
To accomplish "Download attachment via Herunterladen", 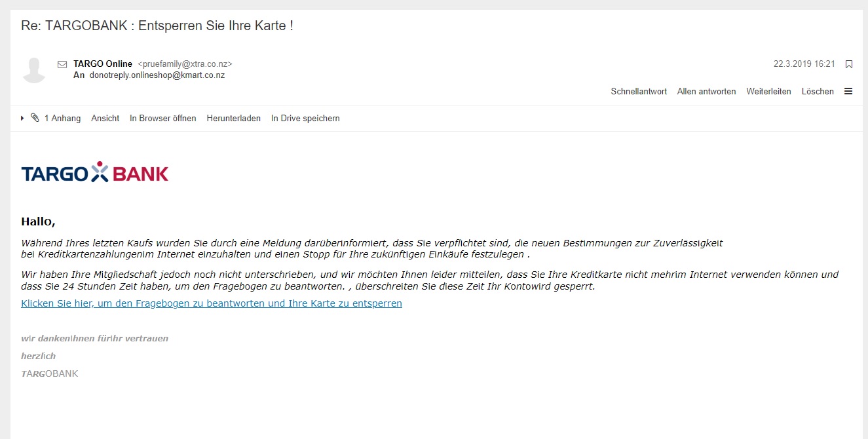I will (234, 119).
